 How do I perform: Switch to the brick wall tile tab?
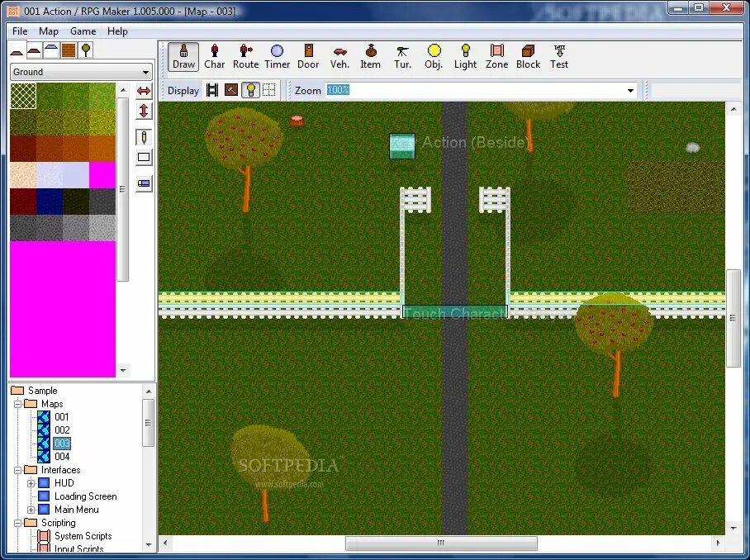69,50
